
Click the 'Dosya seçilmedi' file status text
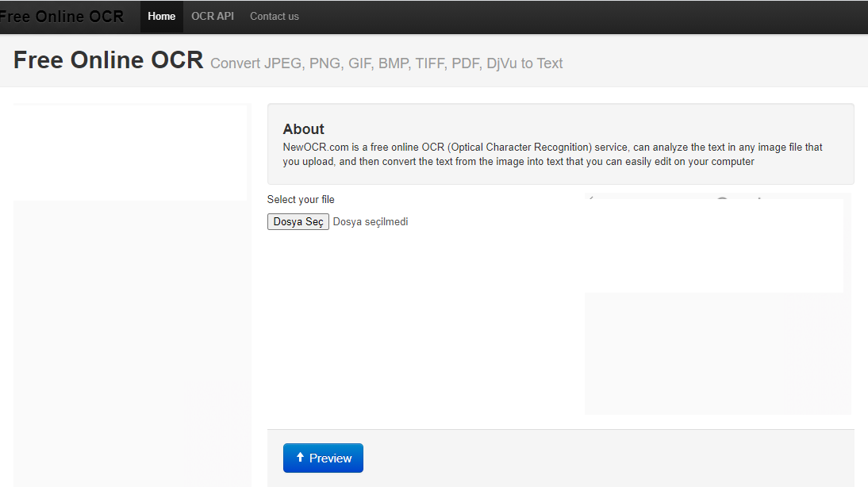point(371,222)
